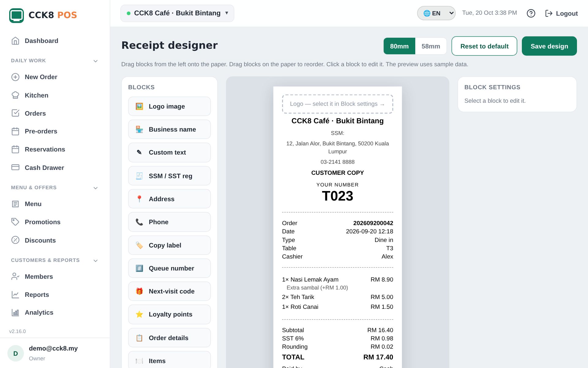Pick the Custom text block
Screen dimensions: 588x368
coord(169,152)
